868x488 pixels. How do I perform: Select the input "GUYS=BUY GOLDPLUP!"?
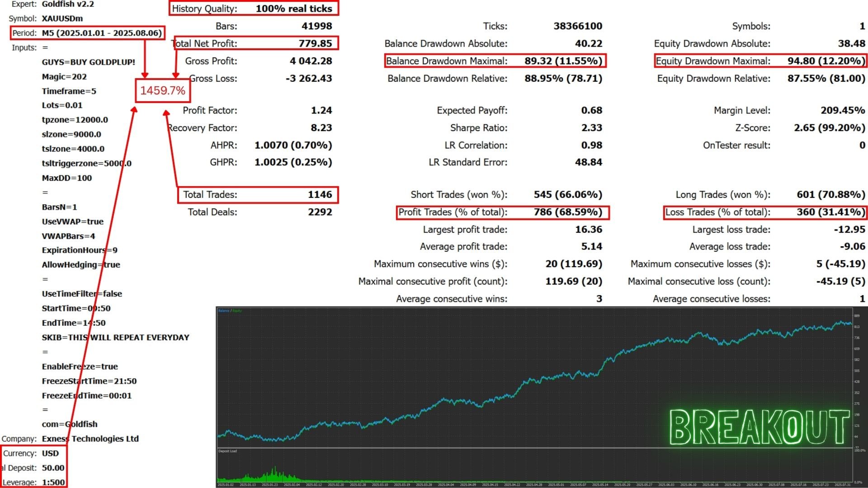(89, 62)
